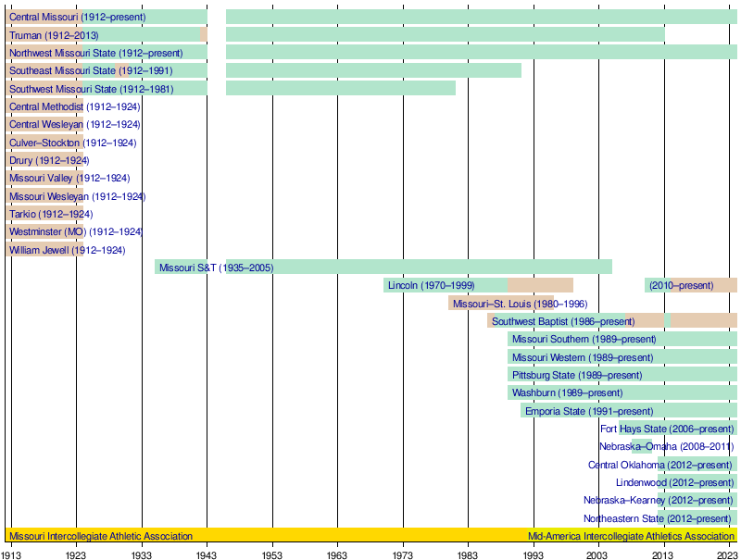The width and height of the screenshot is (741, 560).
Task: Click Missouri Intercollegiate Athletic Association label
Action: [x=101, y=536]
